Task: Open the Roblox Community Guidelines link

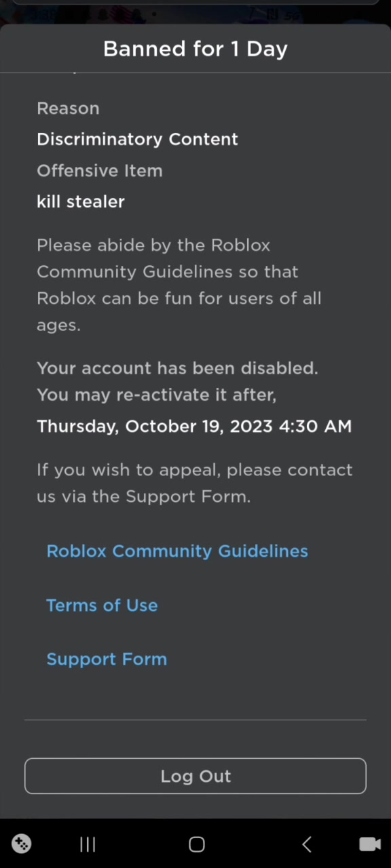Action: (177, 551)
